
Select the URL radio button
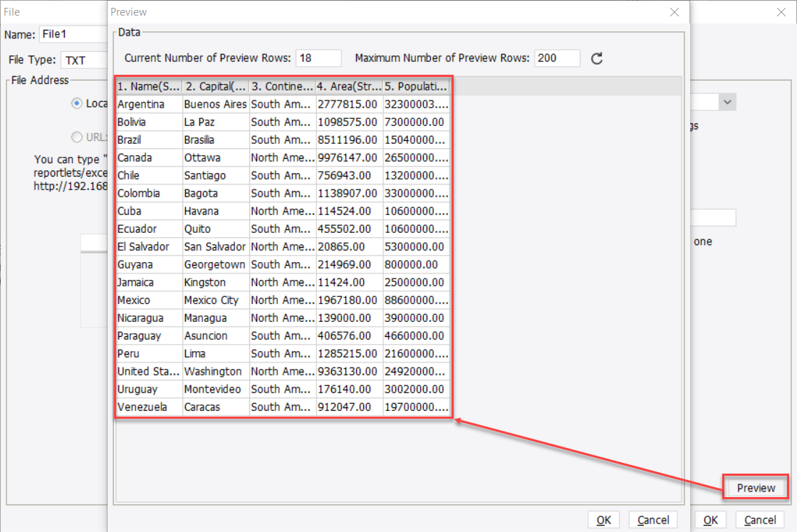(x=77, y=137)
